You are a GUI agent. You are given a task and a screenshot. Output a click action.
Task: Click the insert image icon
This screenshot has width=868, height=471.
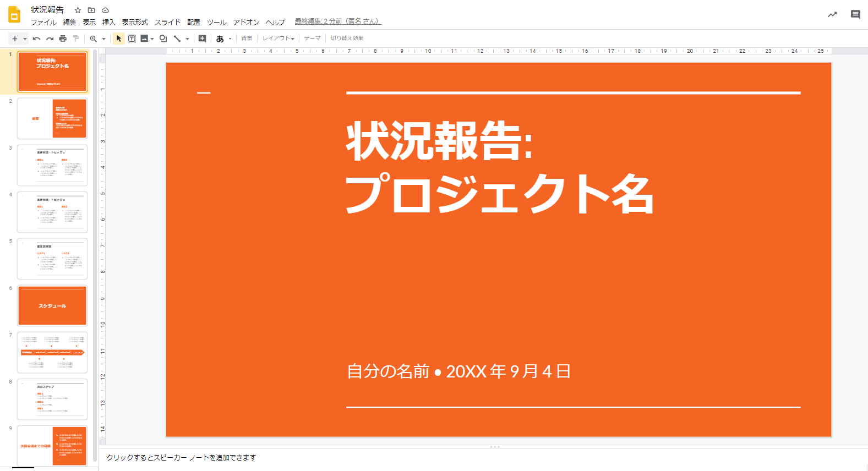click(144, 39)
